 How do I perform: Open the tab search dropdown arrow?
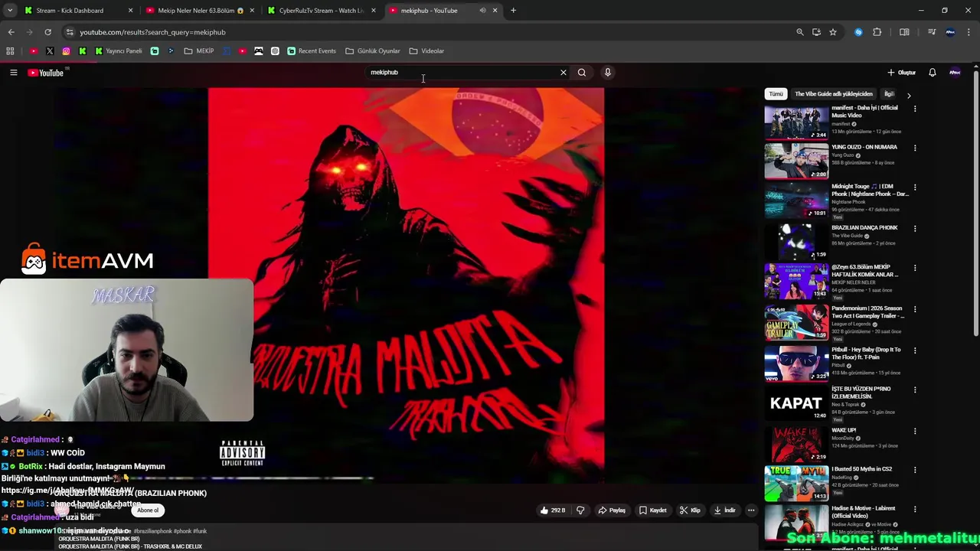point(10,11)
